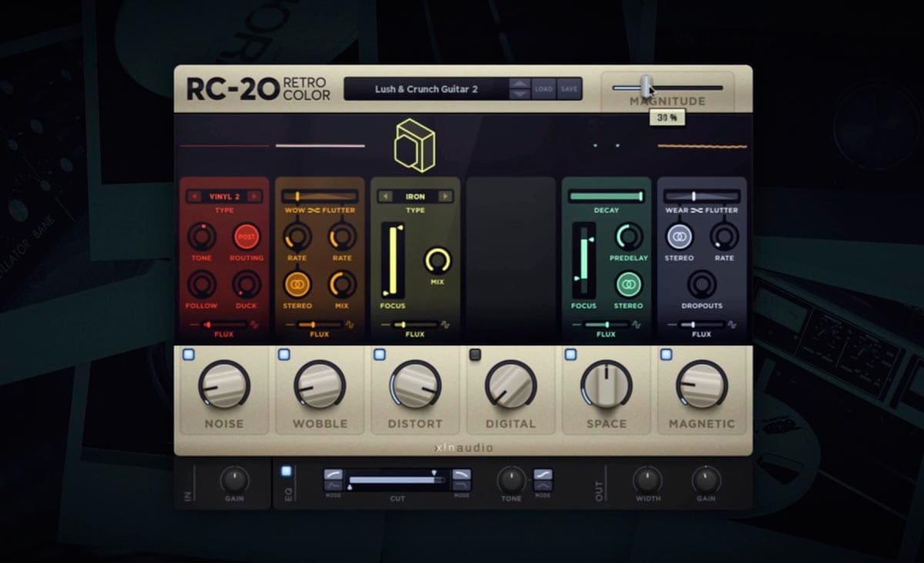924x563 pixels.
Task: Click the LOAD preset button
Action: click(544, 89)
